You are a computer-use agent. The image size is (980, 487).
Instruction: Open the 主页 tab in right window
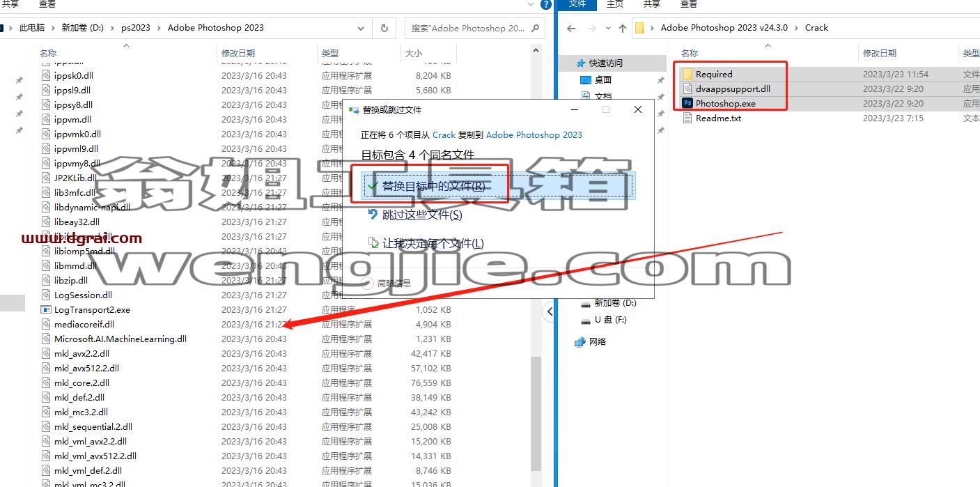[x=615, y=3]
